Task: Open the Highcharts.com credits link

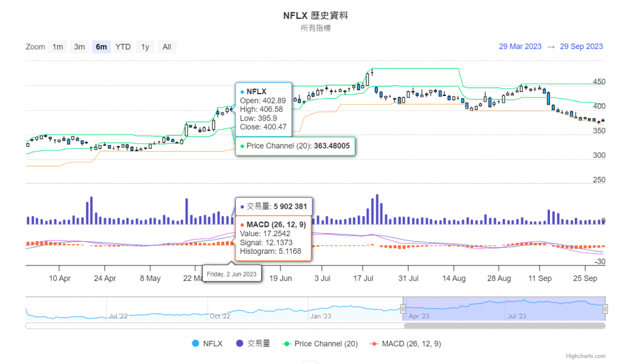Action: (x=585, y=356)
